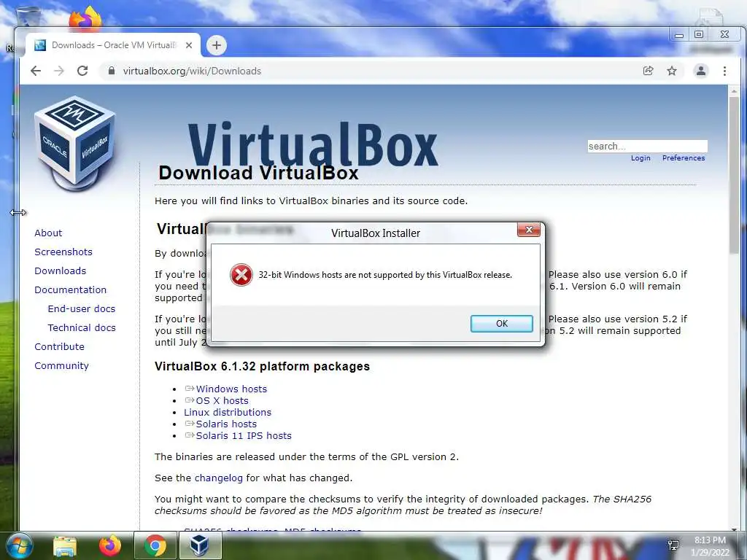Open End-user docs in the sidebar

click(x=82, y=309)
